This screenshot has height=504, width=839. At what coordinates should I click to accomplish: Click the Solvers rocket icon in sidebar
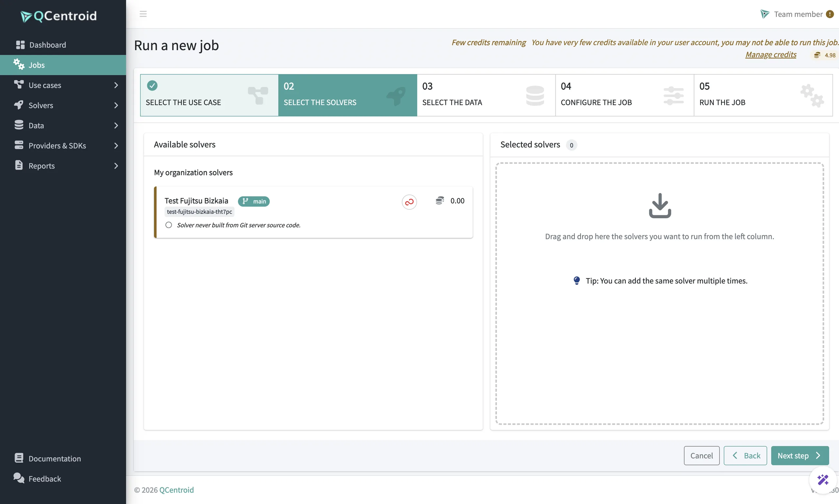[x=19, y=105]
